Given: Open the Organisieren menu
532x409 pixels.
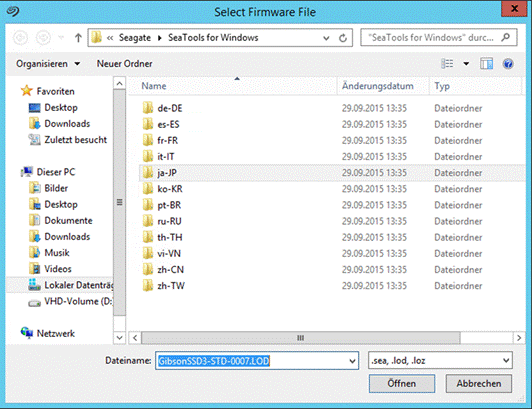Looking at the screenshot, I should click(x=48, y=64).
